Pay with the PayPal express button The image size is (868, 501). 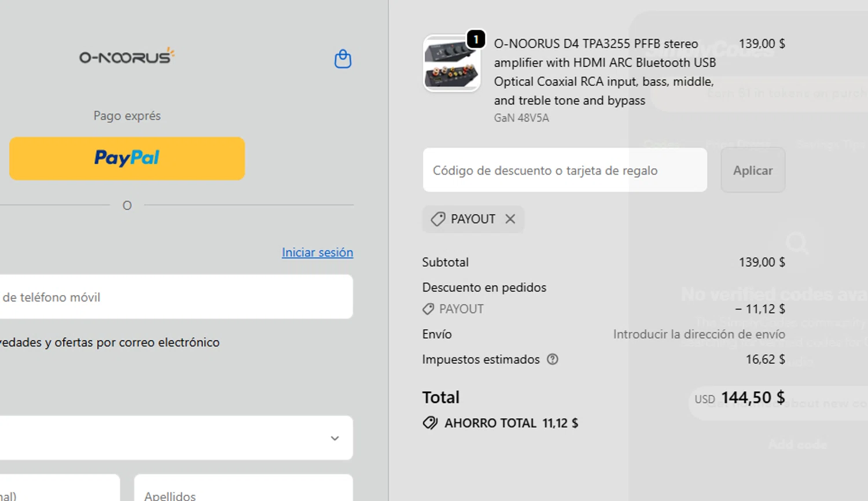click(x=127, y=159)
